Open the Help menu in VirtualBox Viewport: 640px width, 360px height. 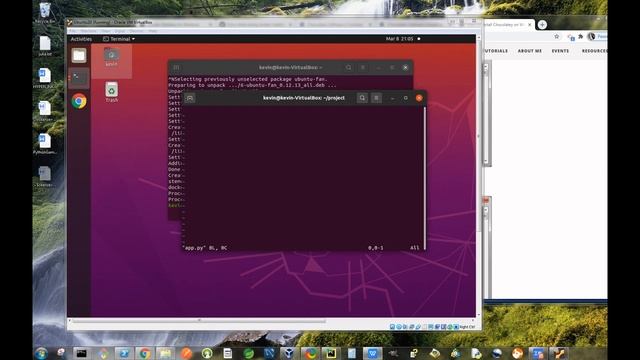click(x=153, y=31)
